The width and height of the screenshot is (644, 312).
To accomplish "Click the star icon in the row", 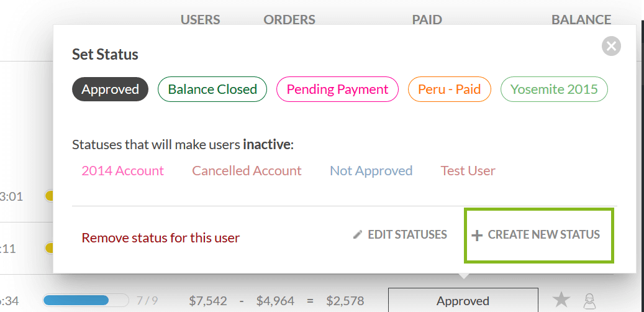I will click(x=561, y=301).
